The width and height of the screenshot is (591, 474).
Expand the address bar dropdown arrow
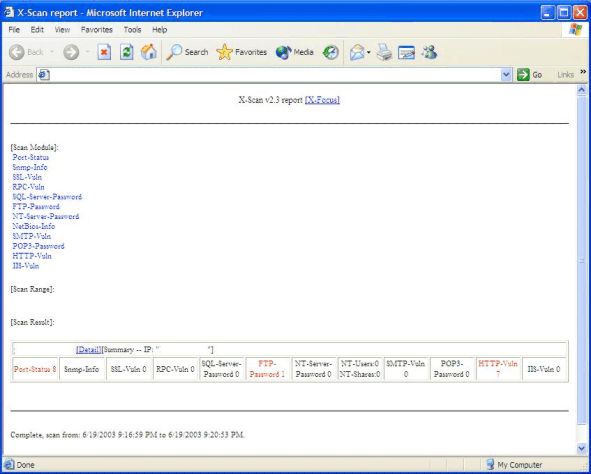pyautogui.click(x=506, y=75)
